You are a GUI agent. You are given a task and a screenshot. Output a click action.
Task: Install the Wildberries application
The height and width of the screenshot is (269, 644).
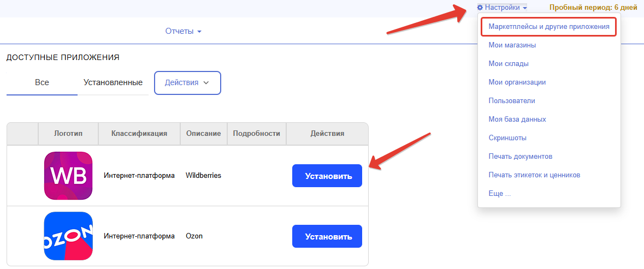click(327, 176)
